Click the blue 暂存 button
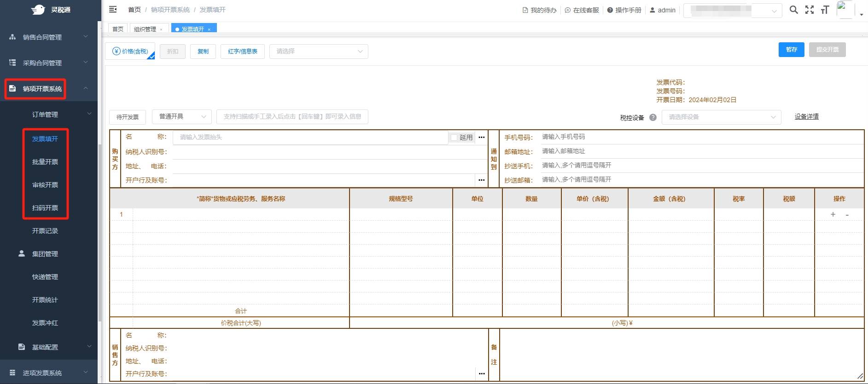This screenshot has width=868, height=384. (x=791, y=50)
